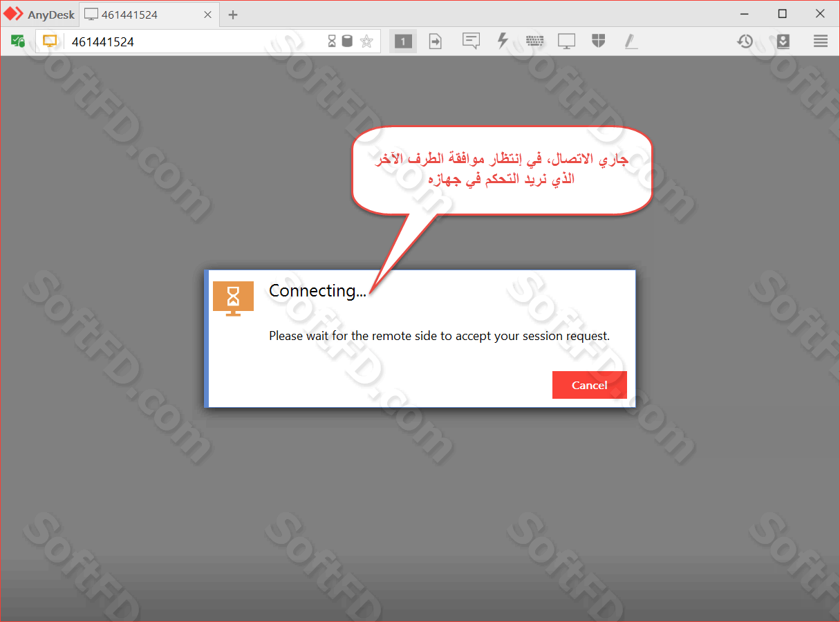The height and width of the screenshot is (622, 840).
Task: Select monitor 1 button in toolbar
Action: pos(403,41)
